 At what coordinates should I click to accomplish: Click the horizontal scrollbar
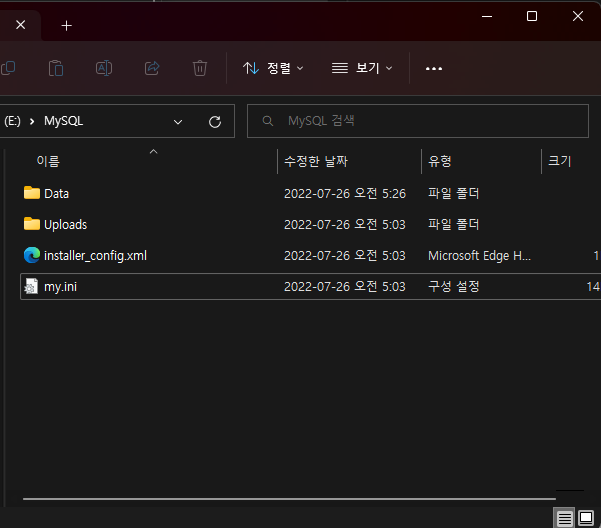point(289,499)
